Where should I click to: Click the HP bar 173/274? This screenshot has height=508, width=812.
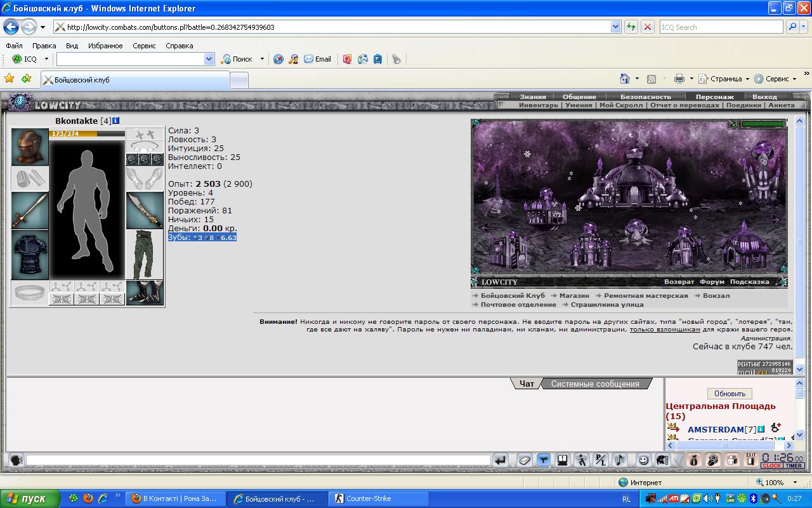88,134
